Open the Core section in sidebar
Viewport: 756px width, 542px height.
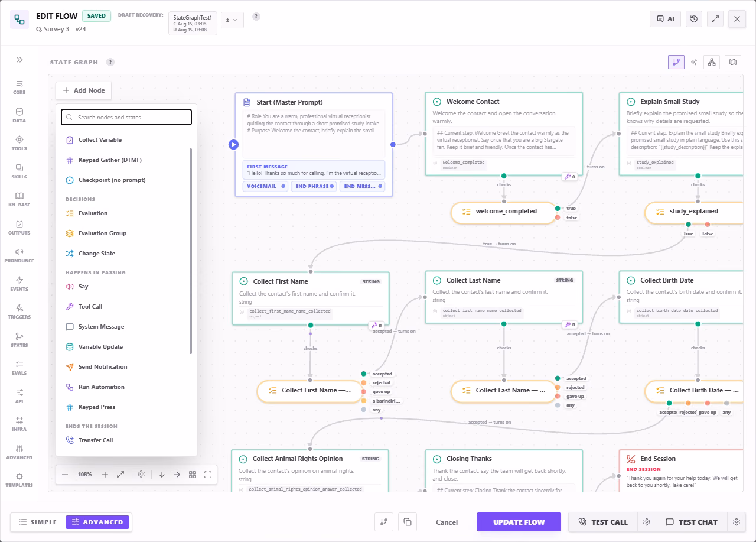coord(19,87)
